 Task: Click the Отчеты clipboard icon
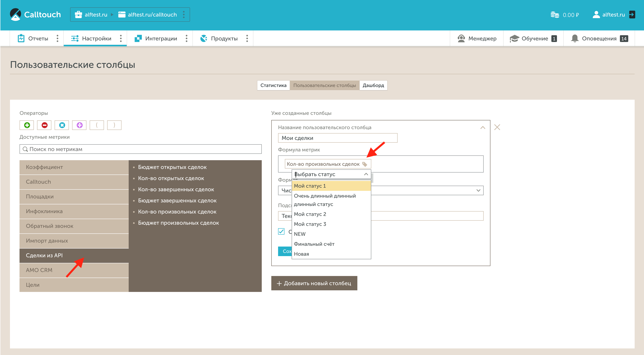coord(21,38)
